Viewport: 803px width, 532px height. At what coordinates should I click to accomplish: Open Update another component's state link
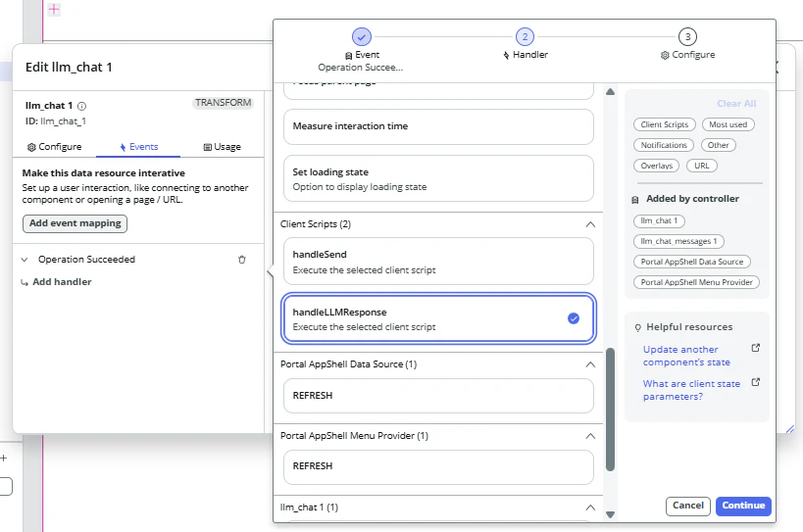686,356
